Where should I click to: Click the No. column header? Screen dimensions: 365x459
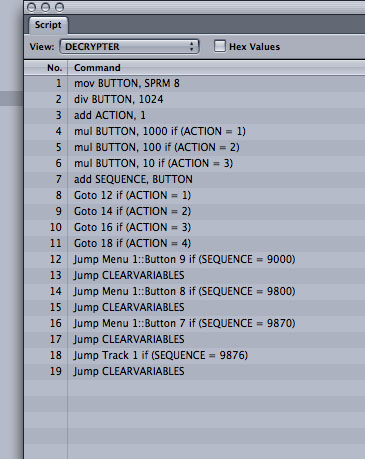click(x=46, y=68)
